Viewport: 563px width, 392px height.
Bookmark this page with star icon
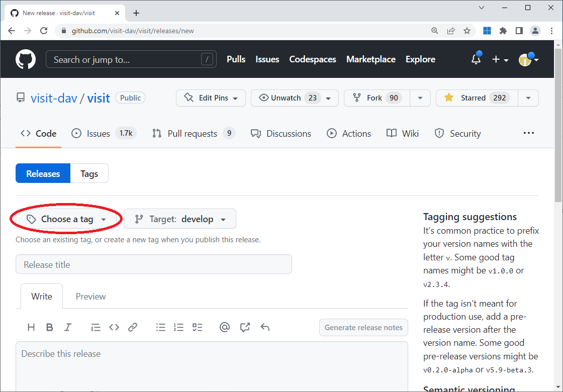coord(467,31)
